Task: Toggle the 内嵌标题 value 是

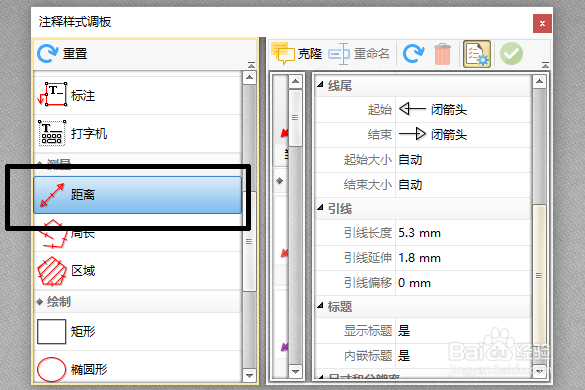Action: [463, 356]
